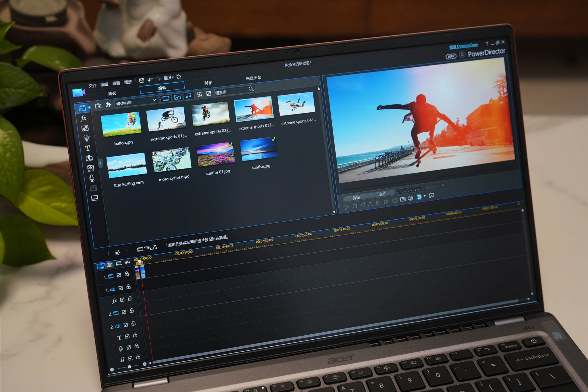Click the plug-ins puzzle piece icon
Screen dimensions: 588x392
click(108, 105)
